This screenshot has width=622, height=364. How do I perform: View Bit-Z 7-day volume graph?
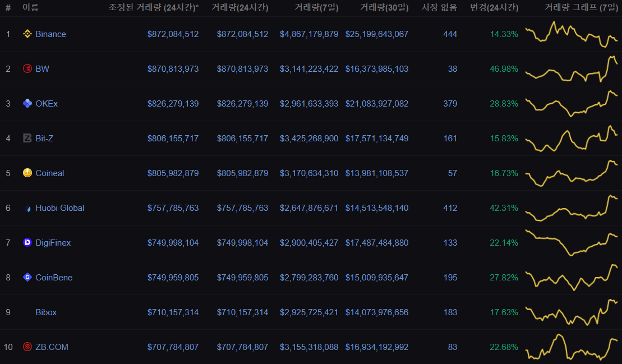point(572,139)
